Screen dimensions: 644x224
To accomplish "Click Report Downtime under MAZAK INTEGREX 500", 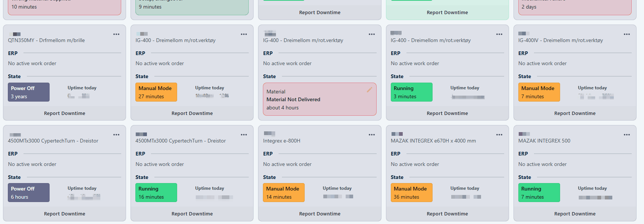I will point(575,214).
